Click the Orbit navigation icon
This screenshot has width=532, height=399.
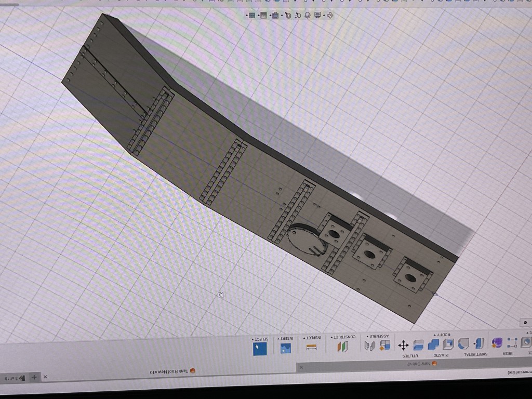pos(329,16)
